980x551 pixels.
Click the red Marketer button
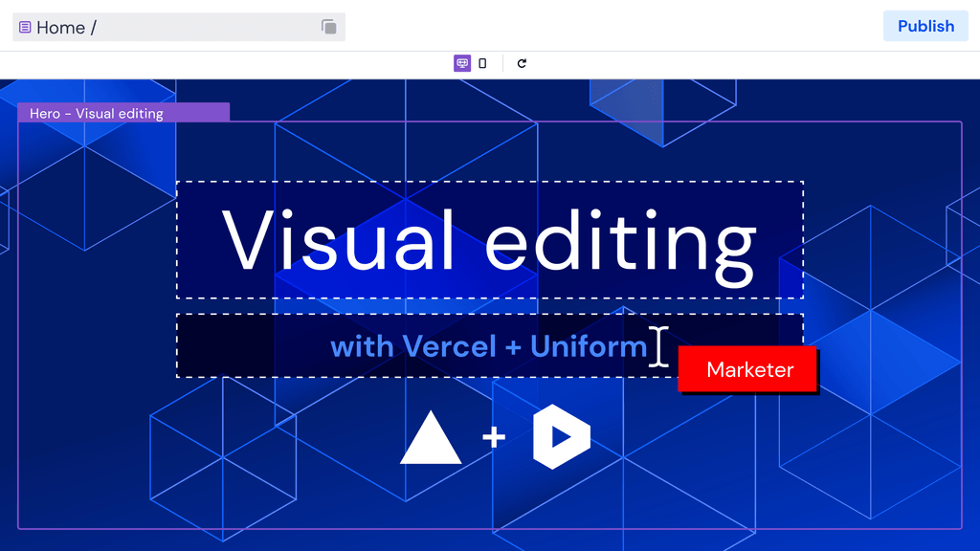[747, 369]
